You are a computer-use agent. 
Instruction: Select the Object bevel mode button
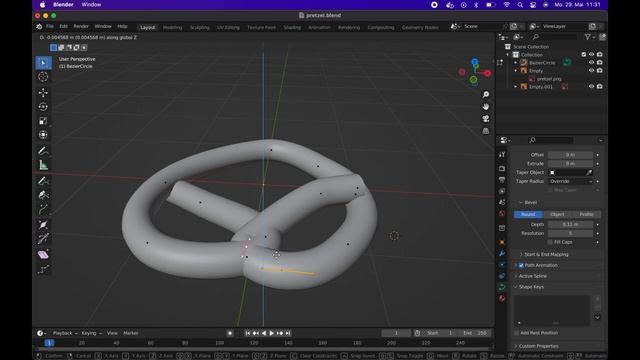[557, 214]
